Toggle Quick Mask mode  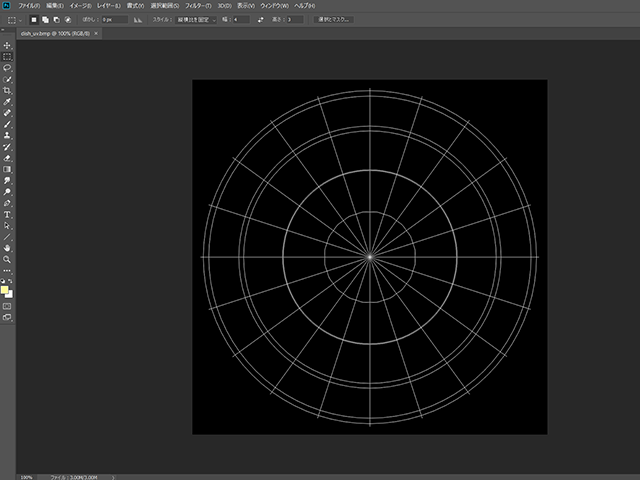coord(7,306)
